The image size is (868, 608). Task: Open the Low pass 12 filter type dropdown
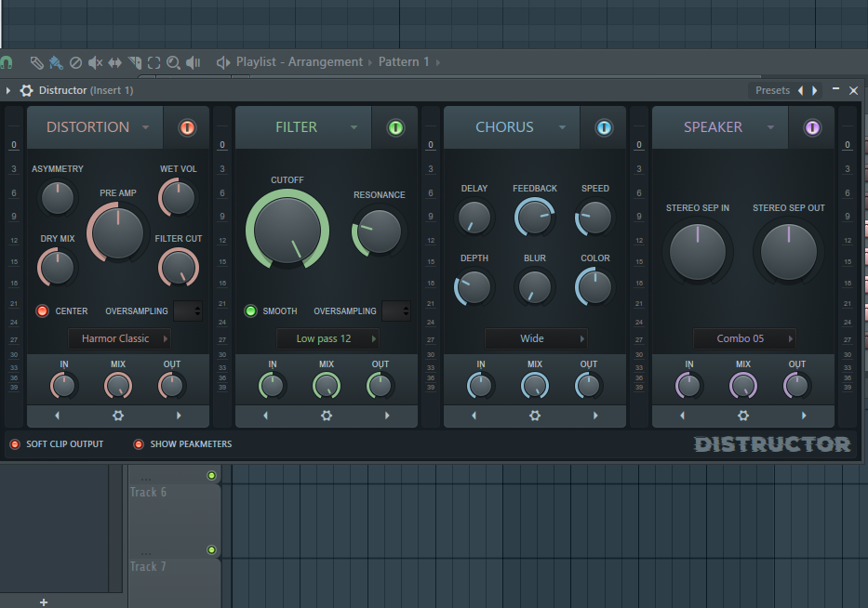(x=327, y=338)
